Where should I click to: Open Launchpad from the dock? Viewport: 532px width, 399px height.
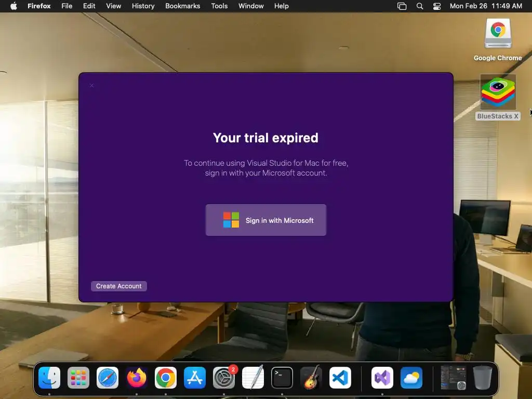78,378
